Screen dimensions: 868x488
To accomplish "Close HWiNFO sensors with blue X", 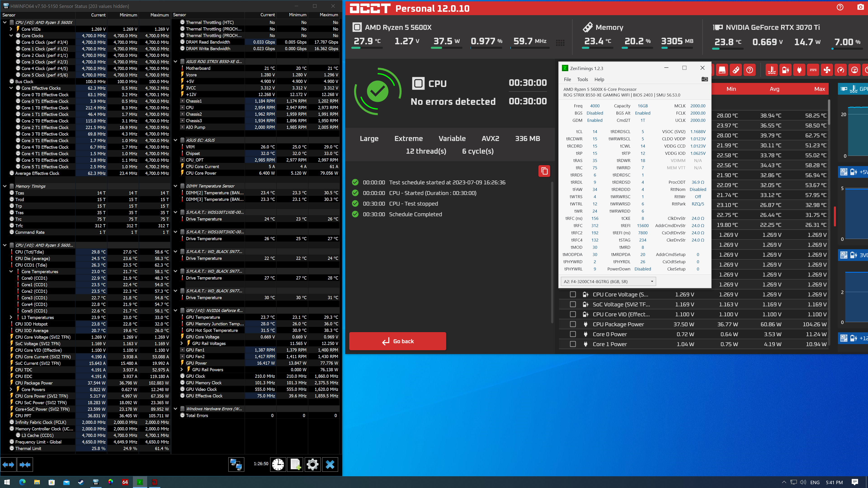I will click(330, 465).
